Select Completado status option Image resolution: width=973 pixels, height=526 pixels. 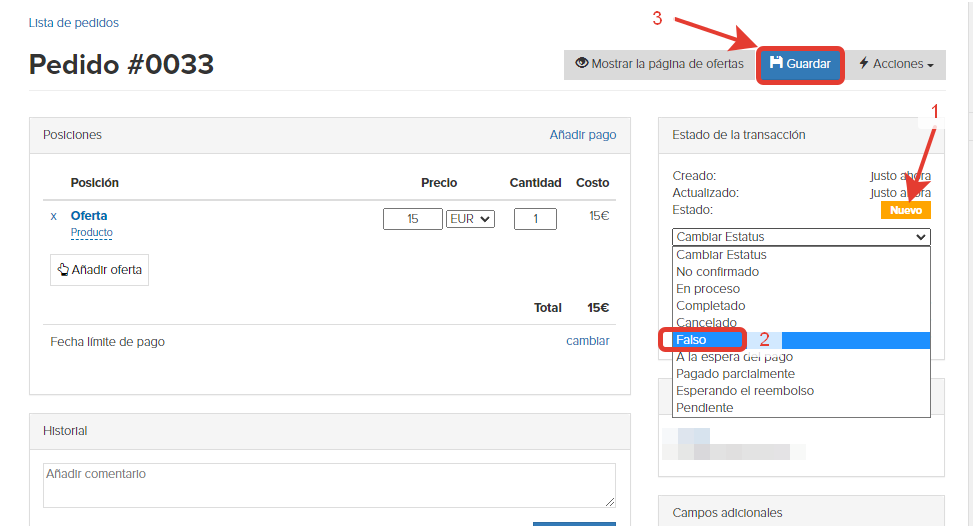(x=801, y=306)
